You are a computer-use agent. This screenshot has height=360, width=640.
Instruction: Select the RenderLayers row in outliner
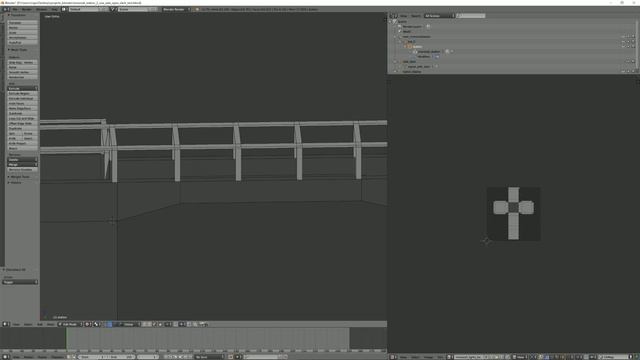click(412, 26)
